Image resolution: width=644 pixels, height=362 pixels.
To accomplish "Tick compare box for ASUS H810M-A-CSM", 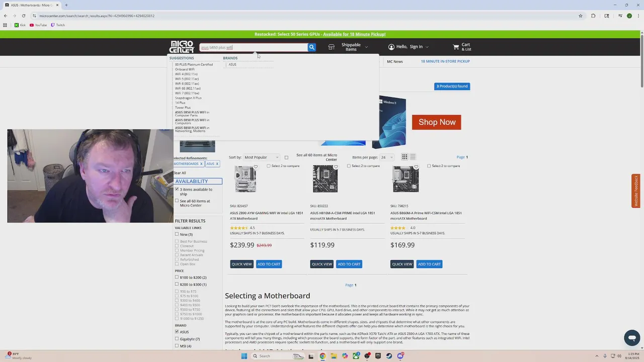I will [349, 166].
